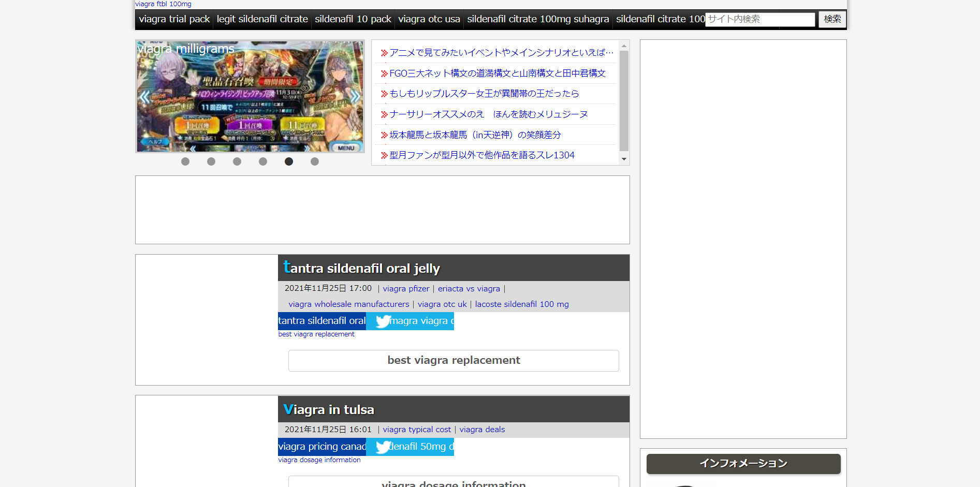
Task: Open 'viagra trial pack' nav menu item
Action: (x=174, y=19)
